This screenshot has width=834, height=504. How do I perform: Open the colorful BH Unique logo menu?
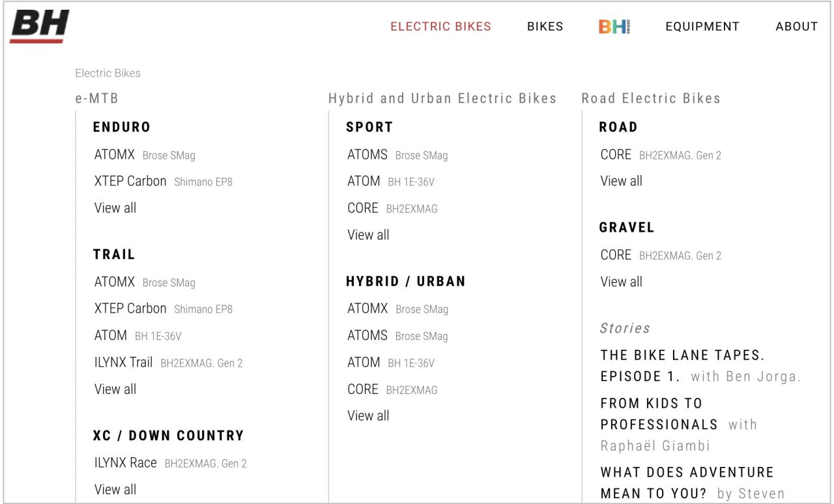coord(614,27)
